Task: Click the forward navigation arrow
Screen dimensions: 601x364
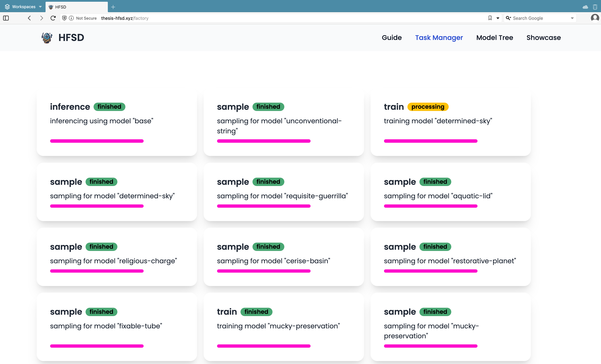Action: 41,18
